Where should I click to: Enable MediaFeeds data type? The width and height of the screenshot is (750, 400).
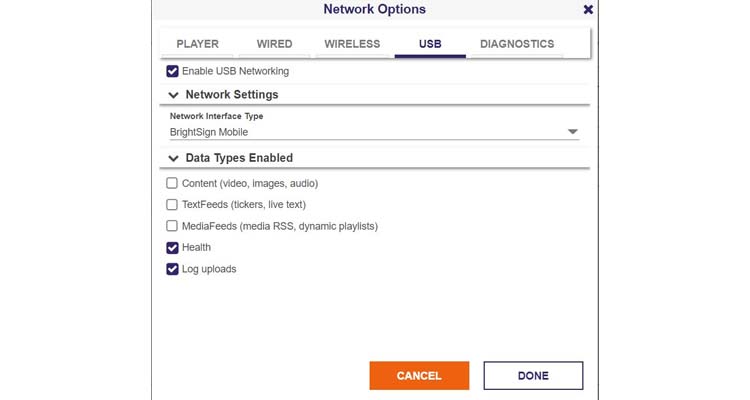coord(172,226)
